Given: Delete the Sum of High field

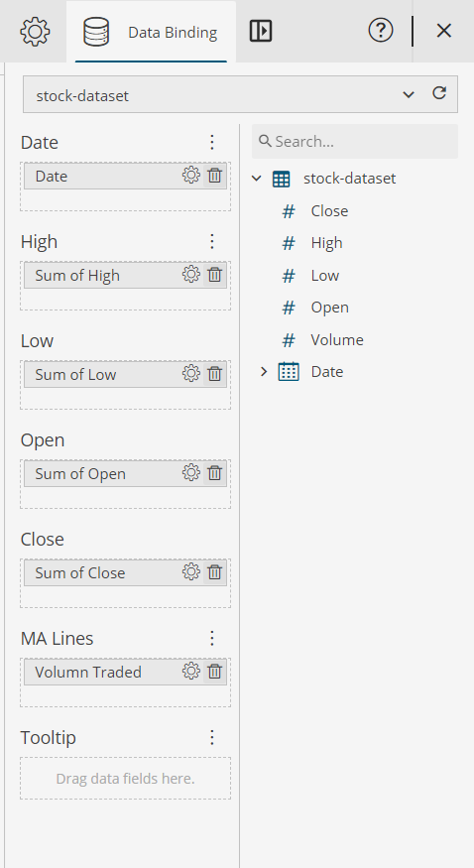Looking at the screenshot, I should tap(214, 275).
